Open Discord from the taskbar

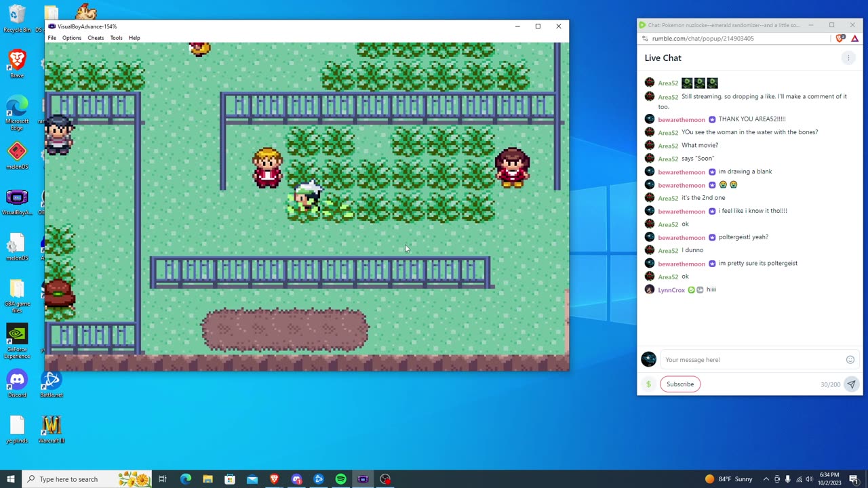tap(296, 479)
